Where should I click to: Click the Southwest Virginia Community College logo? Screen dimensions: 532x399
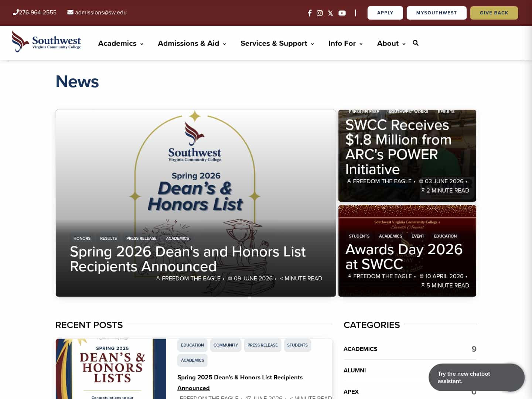[x=46, y=42]
